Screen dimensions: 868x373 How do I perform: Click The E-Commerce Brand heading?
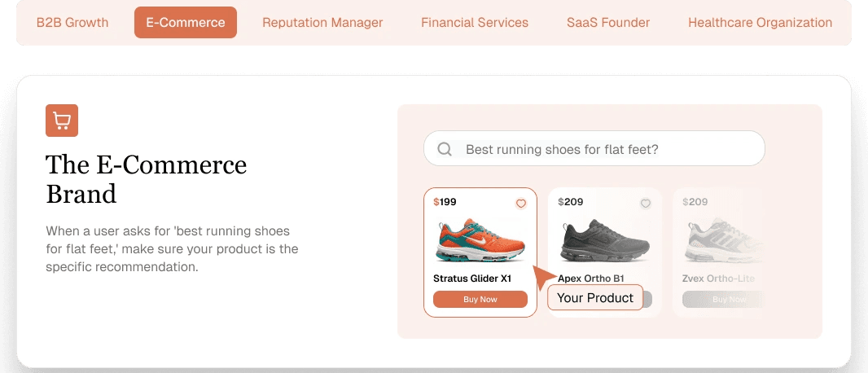(x=146, y=179)
